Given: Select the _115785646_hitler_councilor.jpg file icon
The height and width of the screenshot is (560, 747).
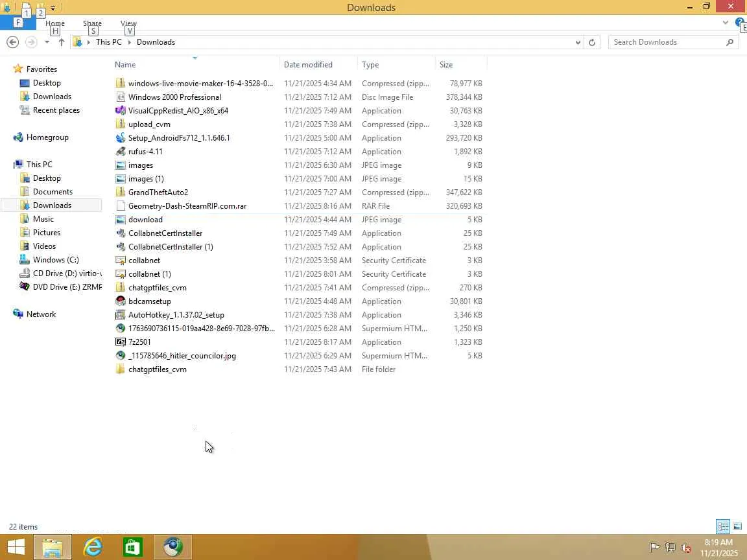Looking at the screenshot, I should [x=121, y=356].
